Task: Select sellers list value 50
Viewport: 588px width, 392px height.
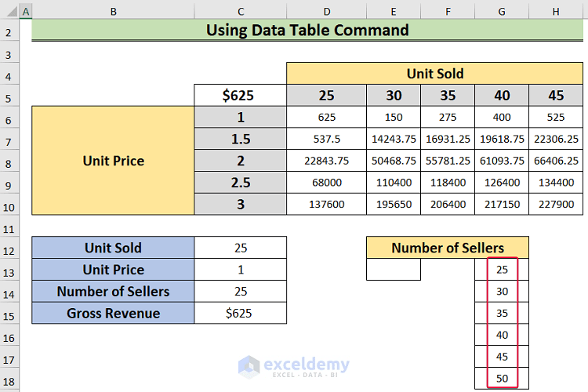Action: [502, 378]
